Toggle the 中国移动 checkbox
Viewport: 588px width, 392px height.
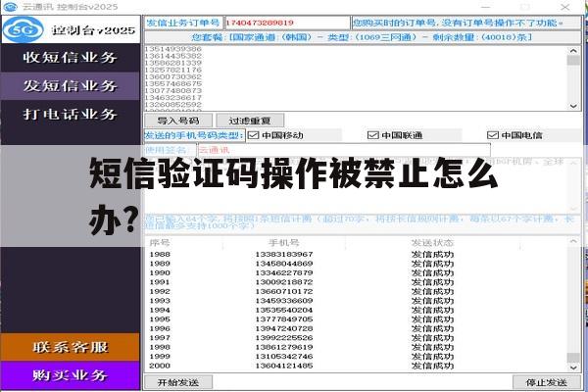coord(254,135)
